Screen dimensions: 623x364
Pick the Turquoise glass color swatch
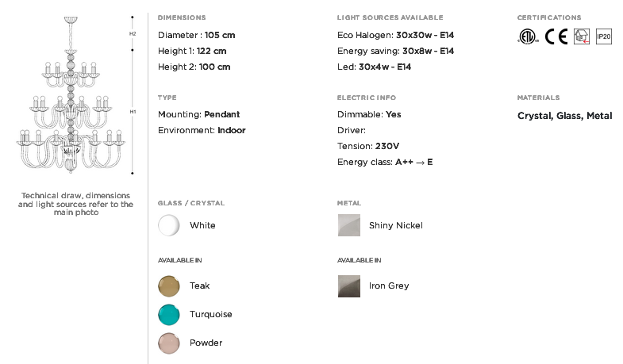[x=169, y=315]
